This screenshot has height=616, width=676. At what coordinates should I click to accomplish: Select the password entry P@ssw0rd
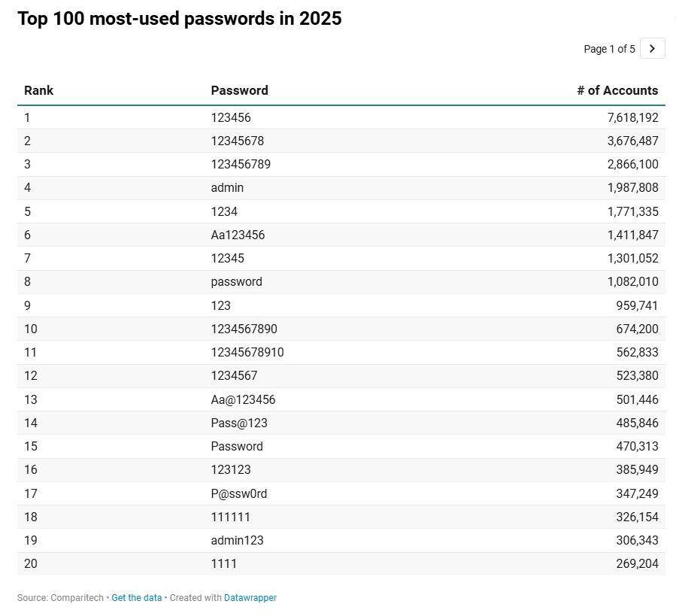point(237,493)
